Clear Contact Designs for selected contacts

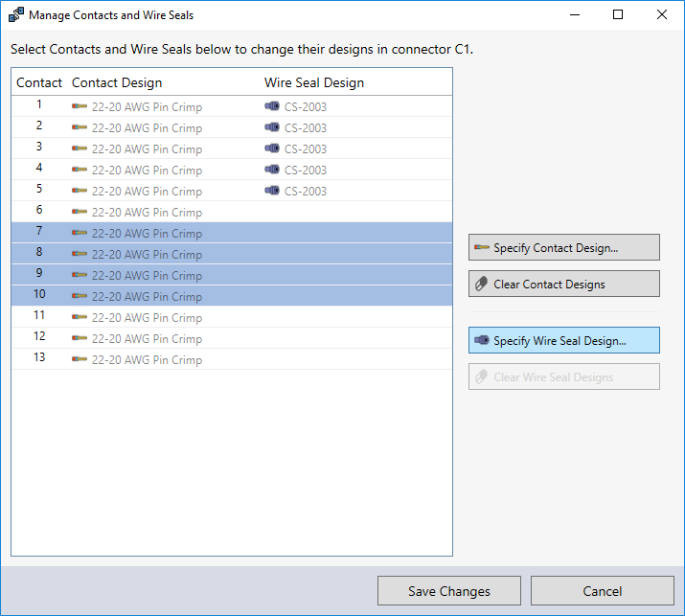pyautogui.click(x=564, y=284)
